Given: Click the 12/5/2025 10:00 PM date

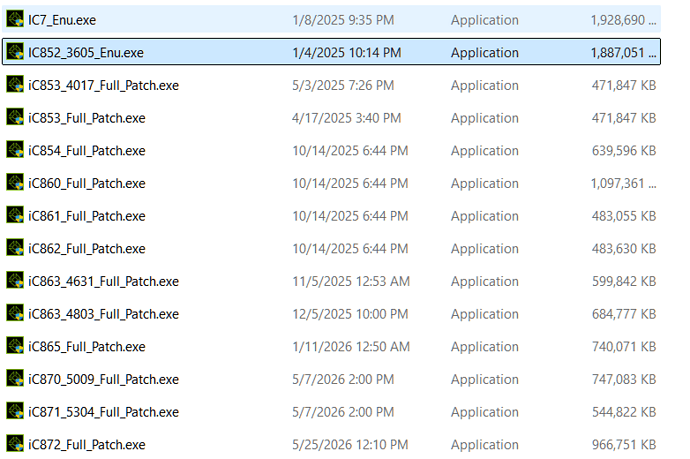Looking at the screenshot, I should tap(350, 314).
